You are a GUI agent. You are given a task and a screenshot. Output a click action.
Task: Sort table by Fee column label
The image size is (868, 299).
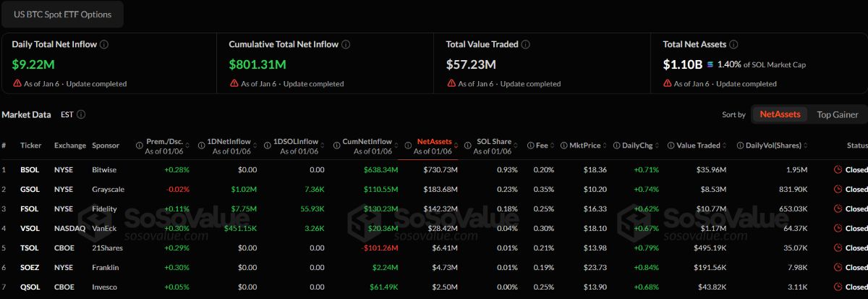pos(542,145)
